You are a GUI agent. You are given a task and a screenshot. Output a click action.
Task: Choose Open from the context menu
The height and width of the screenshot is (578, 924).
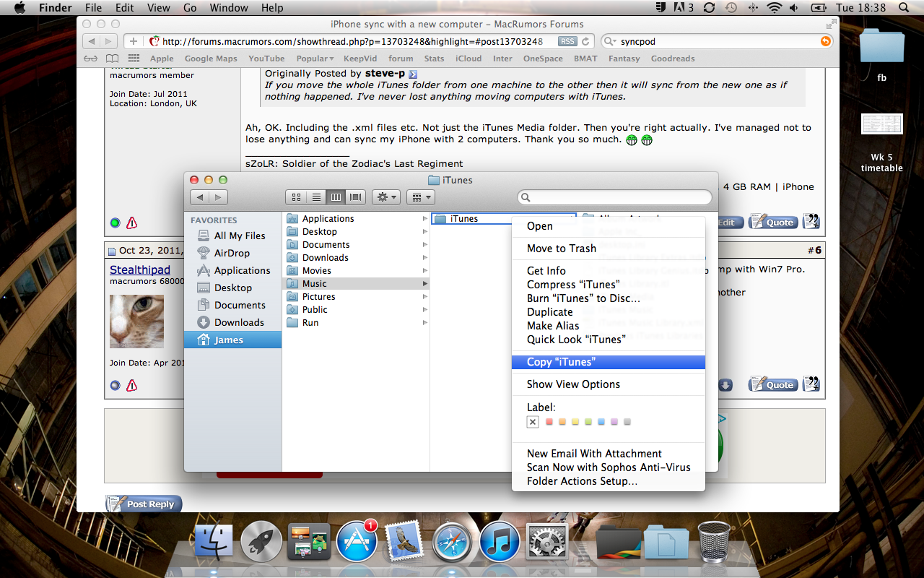[x=608, y=226]
